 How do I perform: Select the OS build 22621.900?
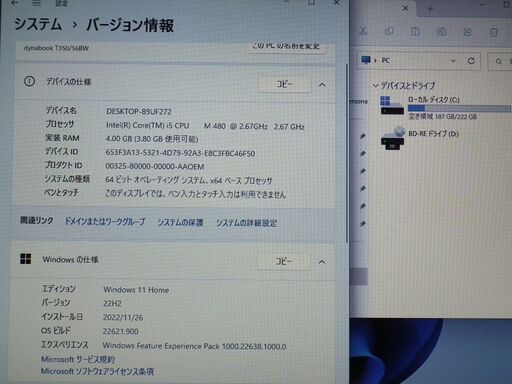click(121, 331)
